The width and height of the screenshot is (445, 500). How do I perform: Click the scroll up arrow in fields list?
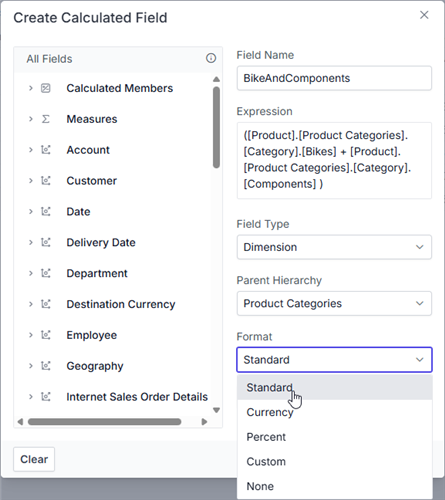[x=216, y=79]
